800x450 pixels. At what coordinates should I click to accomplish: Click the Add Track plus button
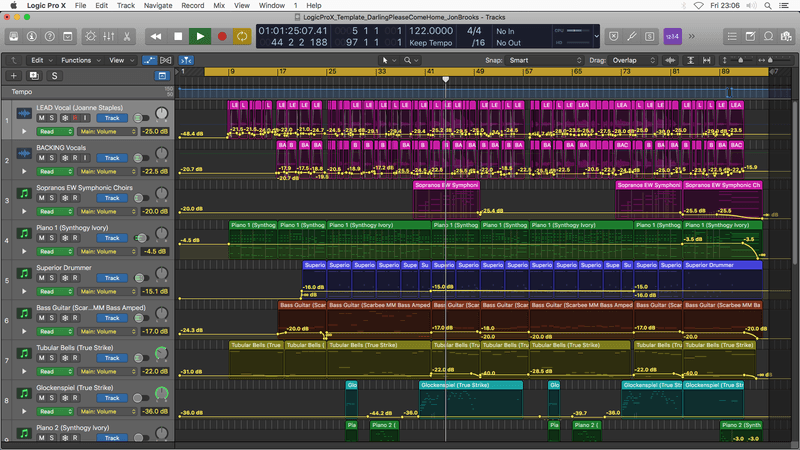pyautogui.click(x=14, y=76)
